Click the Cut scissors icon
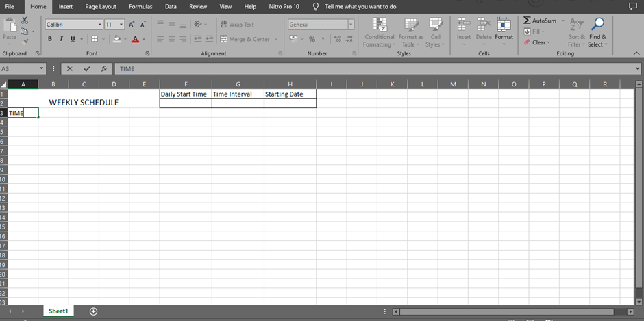 point(25,21)
